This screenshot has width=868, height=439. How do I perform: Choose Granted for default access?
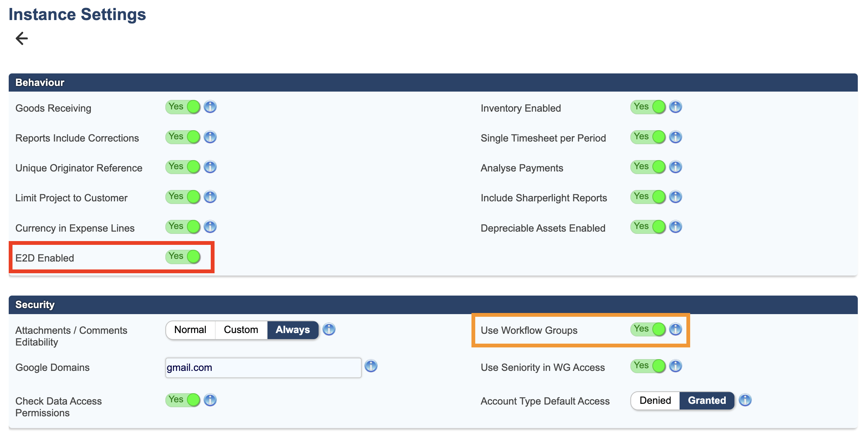click(706, 400)
